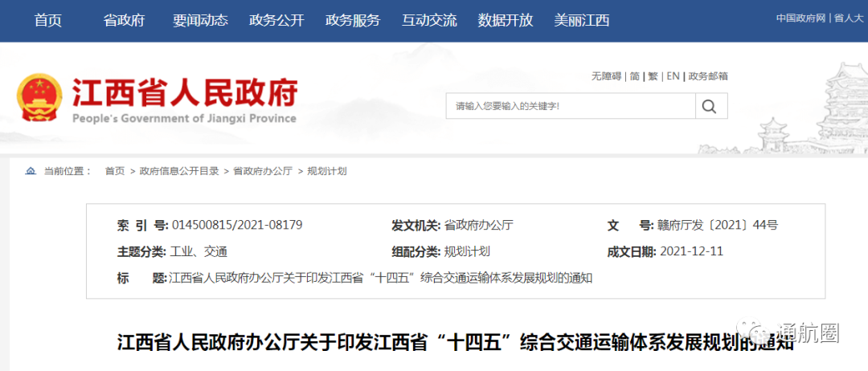Open the 政务邮箱 mailbox link
The width and height of the screenshot is (868, 371).
click(x=708, y=76)
